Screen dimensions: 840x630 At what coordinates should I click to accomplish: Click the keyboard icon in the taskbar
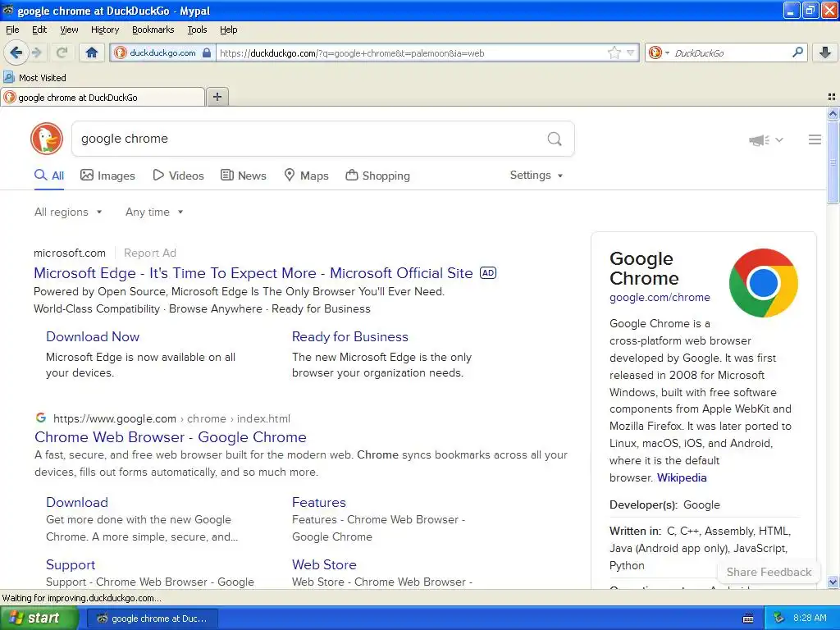[x=748, y=619]
